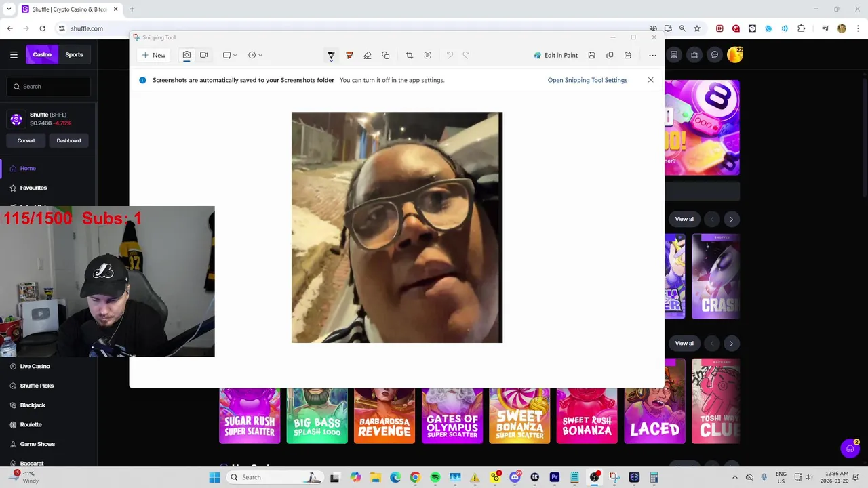Share the snip via the share icon
Screen dimensions: 868x488
click(628, 56)
